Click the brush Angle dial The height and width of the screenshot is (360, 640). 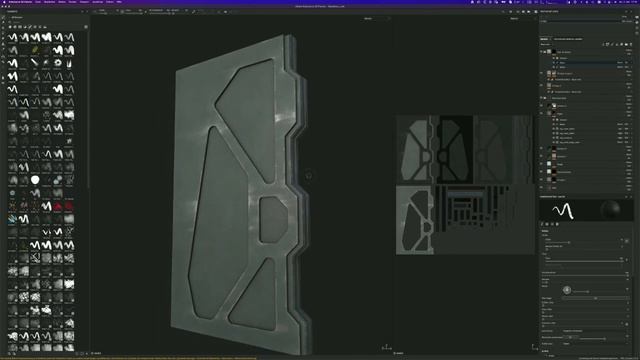click(x=567, y=290)
